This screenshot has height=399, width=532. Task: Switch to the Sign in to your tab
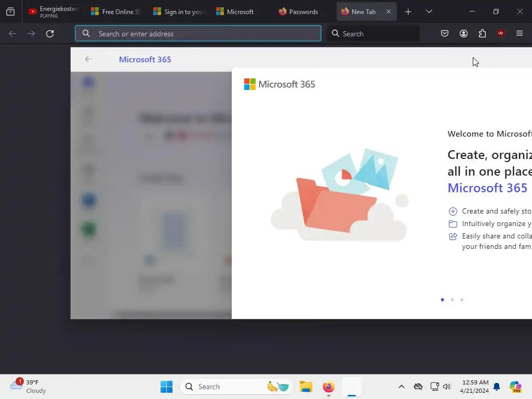(x=178, y=11)
